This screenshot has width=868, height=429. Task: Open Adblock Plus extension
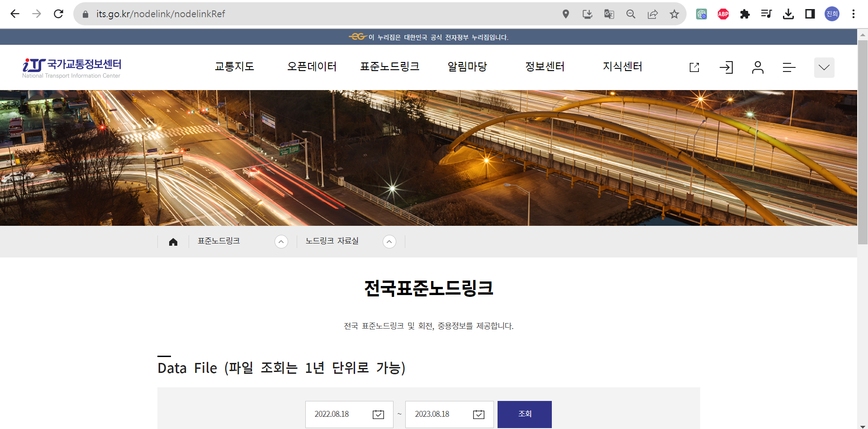pos(723,14)
